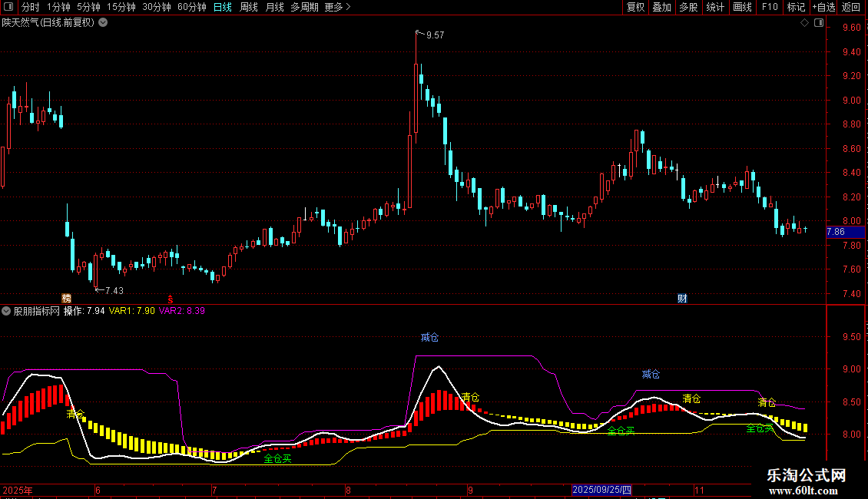Switch to the 1分钟 period

(58, 7)
